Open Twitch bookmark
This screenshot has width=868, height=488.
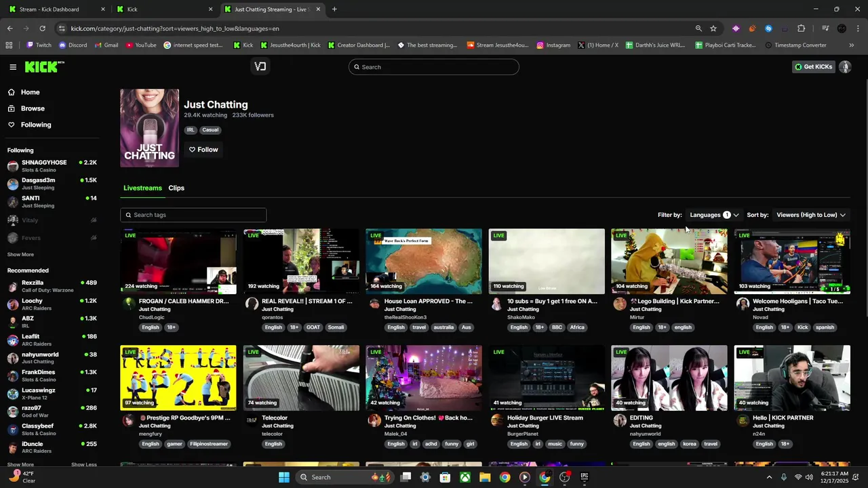39,45
